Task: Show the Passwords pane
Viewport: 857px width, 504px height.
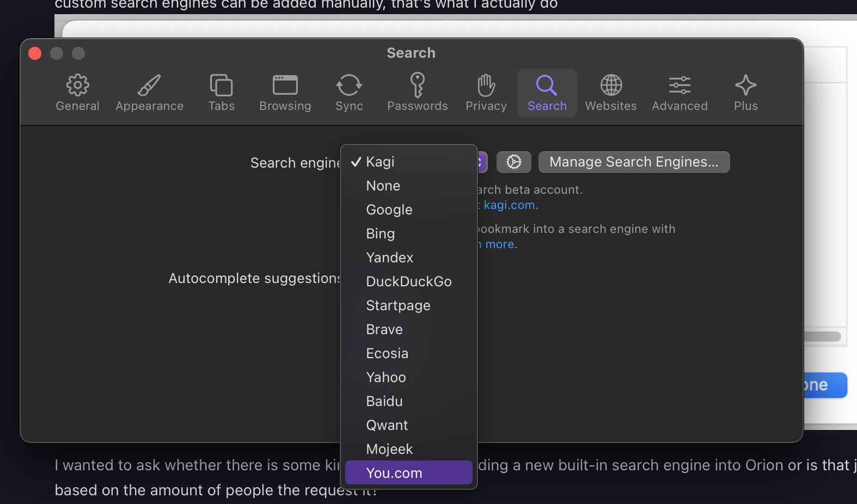Action: pyautogui.click(x=417, y=93)
